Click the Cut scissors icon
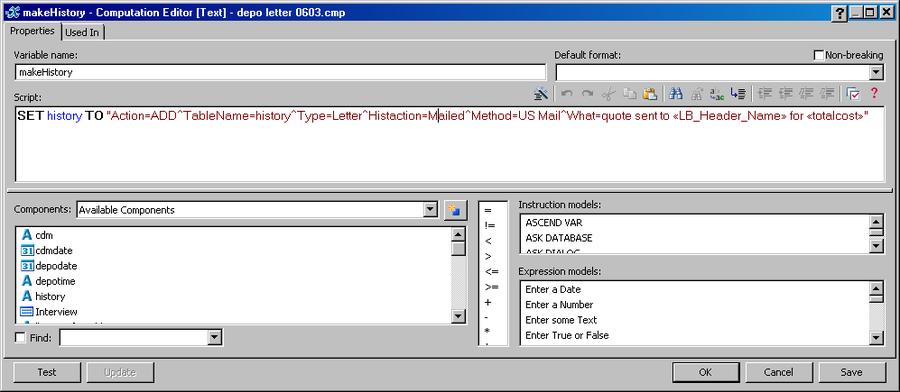This screenshot has height=392, width=900. pos(609,94)
